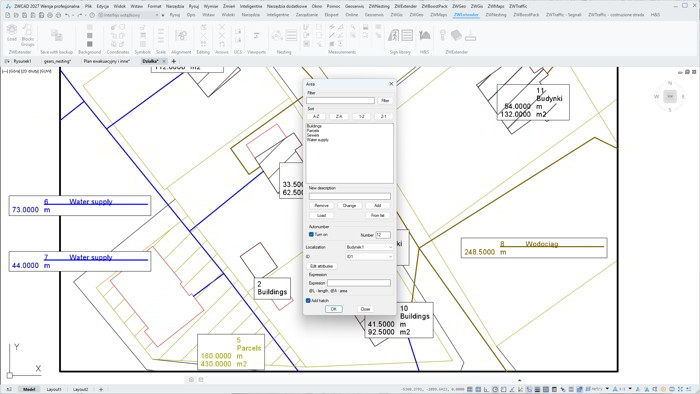Click the Load button in Area dialog
Viewport: 700px width, 394px height.
pos(321,216)
